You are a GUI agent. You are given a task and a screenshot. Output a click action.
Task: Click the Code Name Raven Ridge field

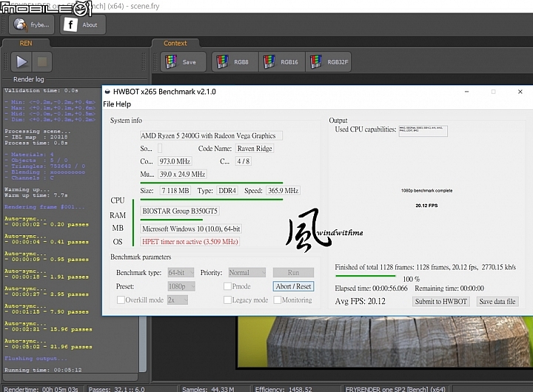coord(255,149)
